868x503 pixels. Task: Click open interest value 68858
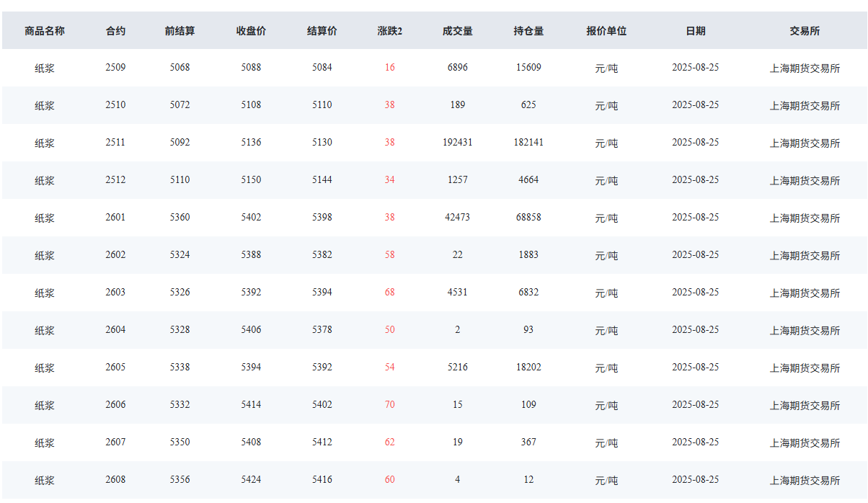(x=528, y=218)
